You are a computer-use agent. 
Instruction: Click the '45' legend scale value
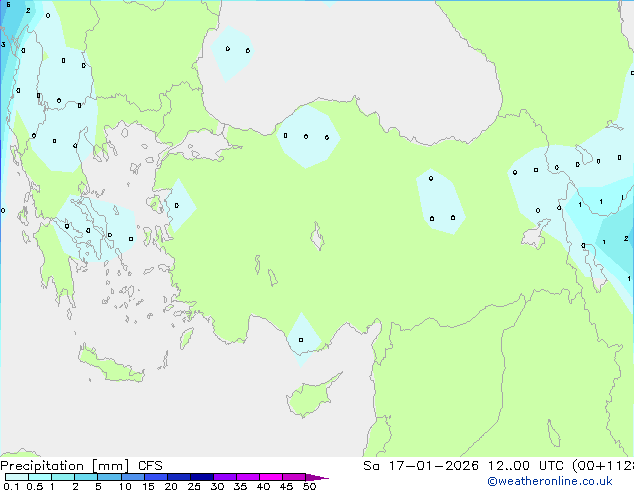(286, 486)
